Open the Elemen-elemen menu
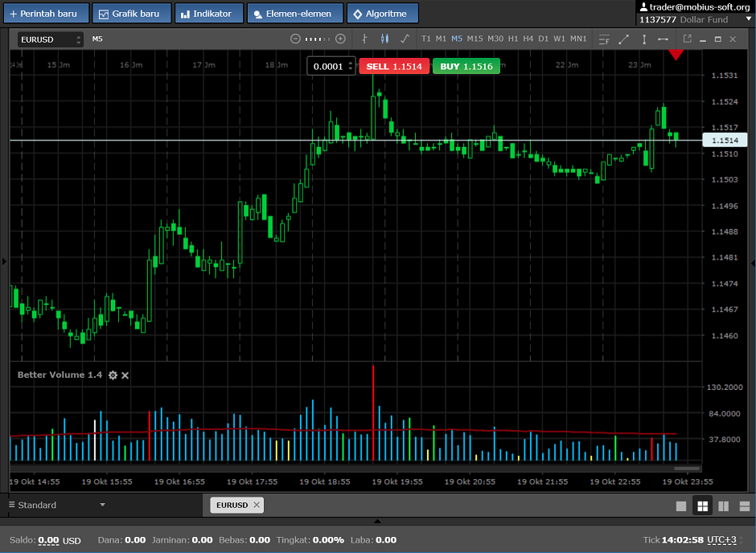The height and width of the screenshot is (553, 756). 295,14
